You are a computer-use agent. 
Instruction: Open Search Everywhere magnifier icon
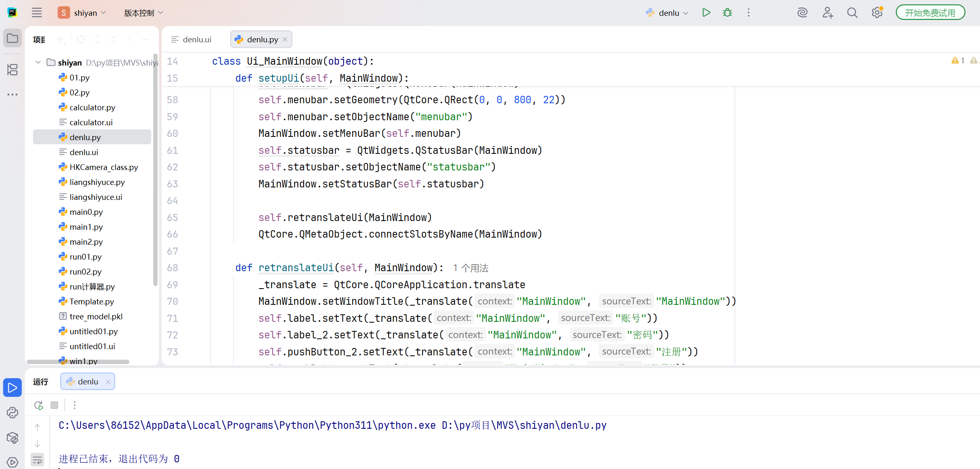click(x=852, y=13)
